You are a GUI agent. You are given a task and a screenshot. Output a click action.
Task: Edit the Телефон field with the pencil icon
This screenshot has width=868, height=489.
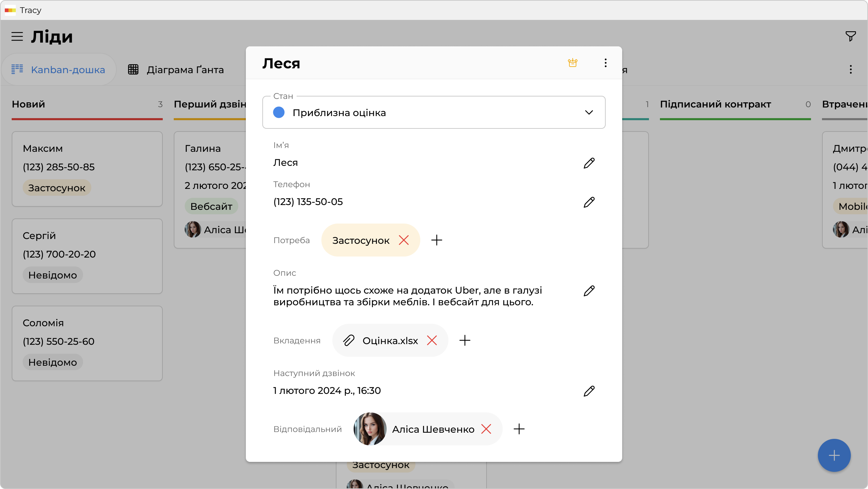point(589,202)
